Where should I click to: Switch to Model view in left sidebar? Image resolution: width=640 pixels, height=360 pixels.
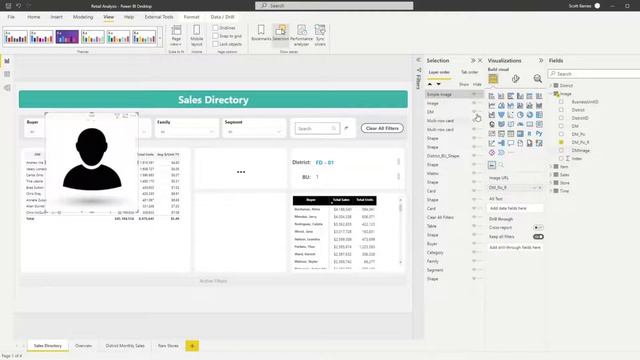pyautogui.click(x=7, y=88)
